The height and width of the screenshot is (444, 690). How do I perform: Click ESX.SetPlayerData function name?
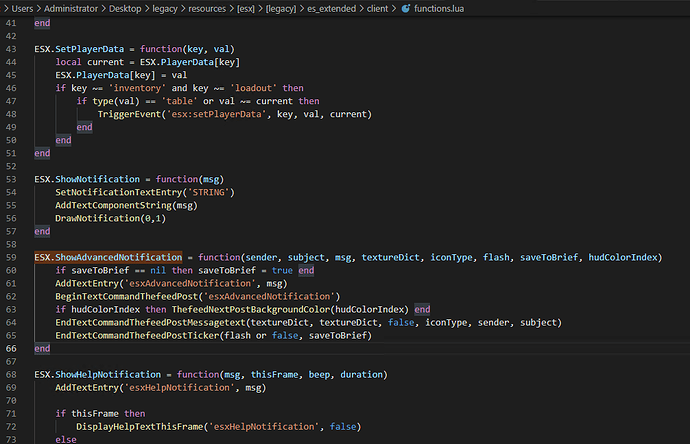click(x=79, y=49)
